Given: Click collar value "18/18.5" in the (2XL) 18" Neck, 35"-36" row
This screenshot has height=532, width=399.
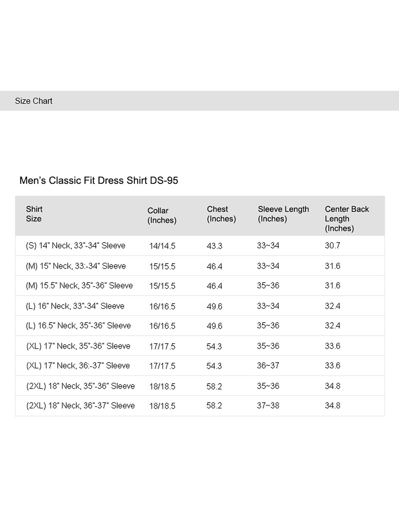Looking at the screenshot, I should pos(162,386).
